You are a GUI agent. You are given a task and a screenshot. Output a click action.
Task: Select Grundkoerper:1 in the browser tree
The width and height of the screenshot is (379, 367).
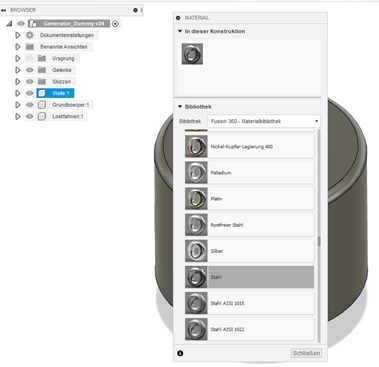point(71,105)
